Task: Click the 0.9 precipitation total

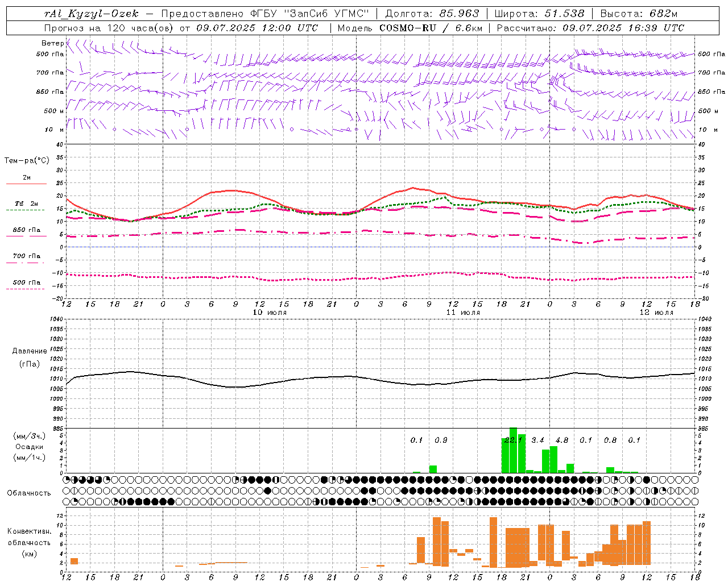Action: [x=441, y=440]
